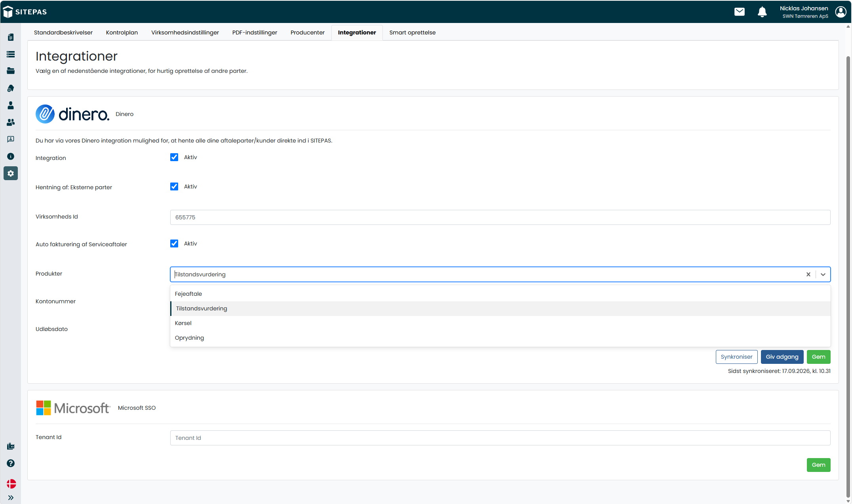Click the Virksomheds Id input field
This screenshot has height=504, width=852.
500,217
